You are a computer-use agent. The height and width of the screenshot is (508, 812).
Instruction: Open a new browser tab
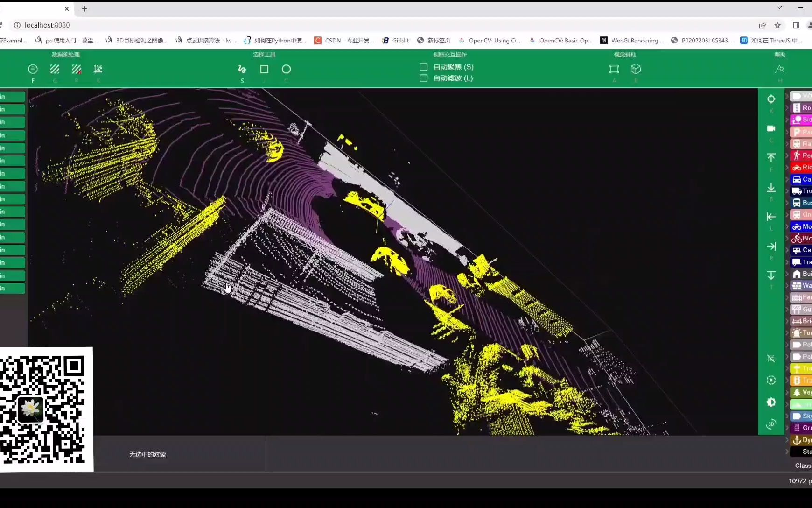84,9
